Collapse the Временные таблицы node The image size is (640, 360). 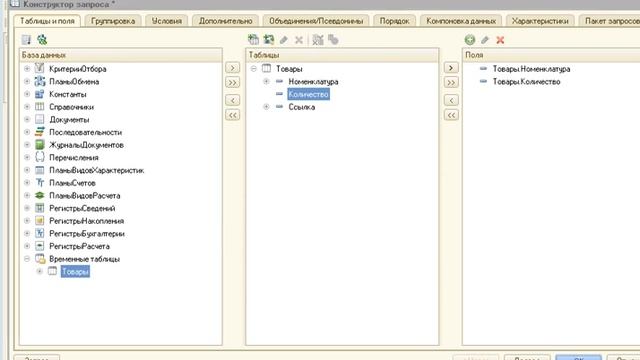pyautogui.click(x=27, y=259)
